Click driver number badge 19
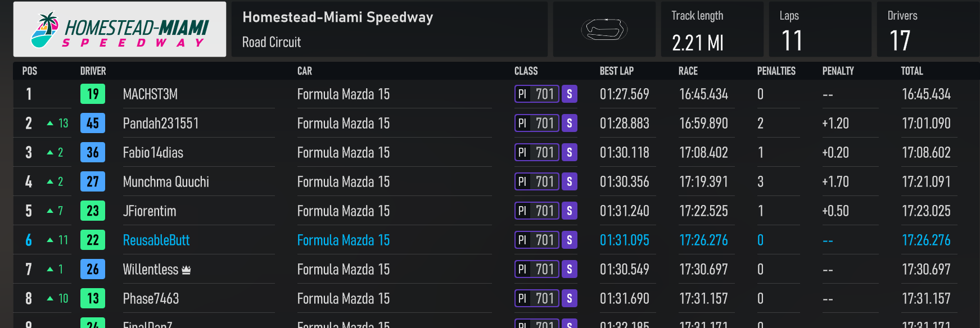Screen dimensions: 980x328 [x=93, y=94]
